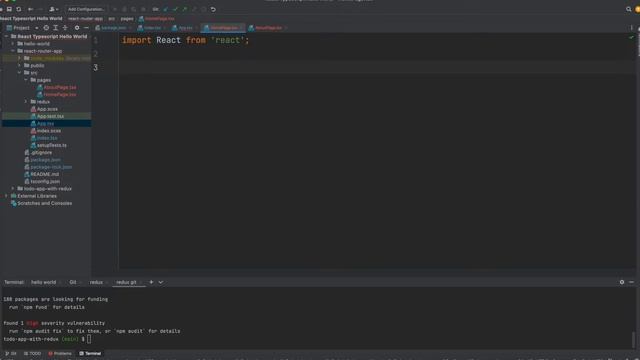Click the select opened file target icon

[x=46, y=28]
